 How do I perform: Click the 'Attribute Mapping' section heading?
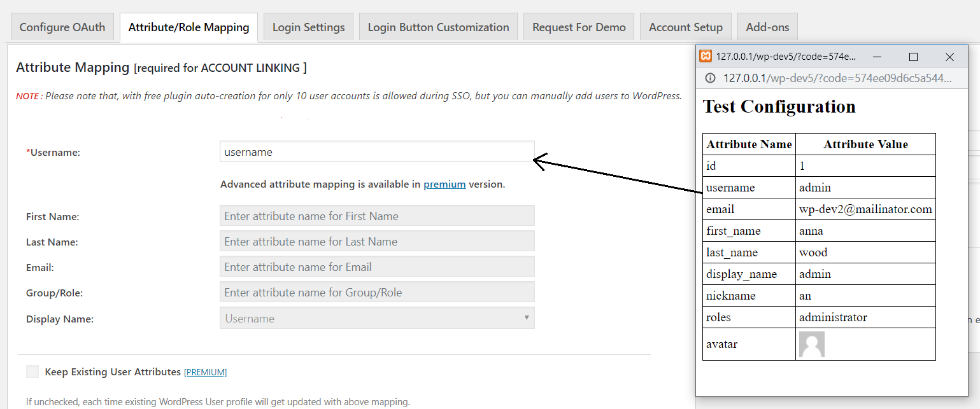(x=73, y=67)
